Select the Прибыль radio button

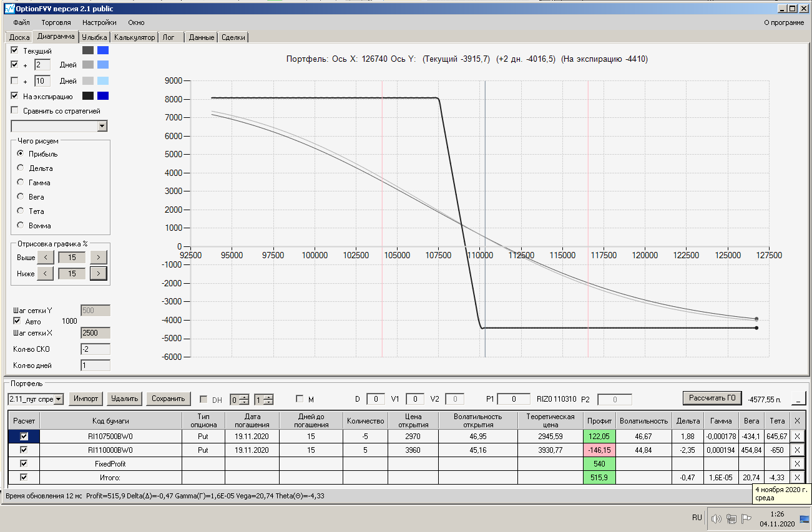(21, 153)
